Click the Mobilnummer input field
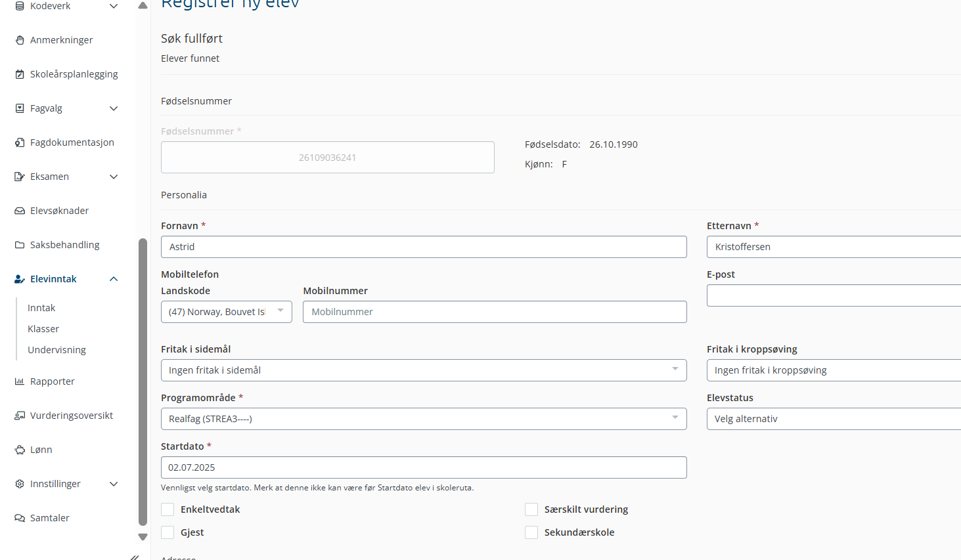This screenshot has height=560, width=961. pos(495,312)
